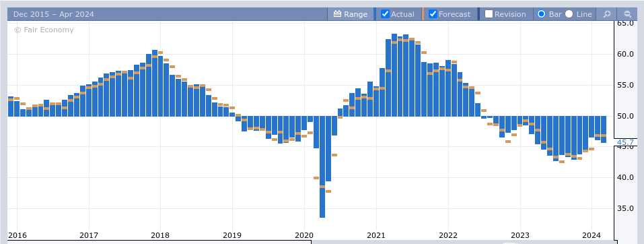644x244 pixels.
Task: Uncheck the Actual checkbox
Action: (x=385, y=14)
